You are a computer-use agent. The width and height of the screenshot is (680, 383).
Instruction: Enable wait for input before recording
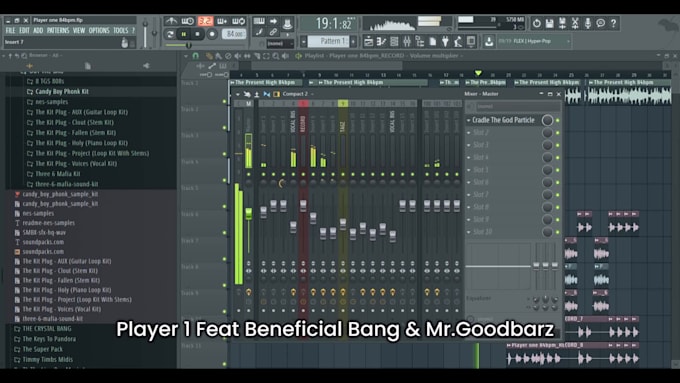187,21
